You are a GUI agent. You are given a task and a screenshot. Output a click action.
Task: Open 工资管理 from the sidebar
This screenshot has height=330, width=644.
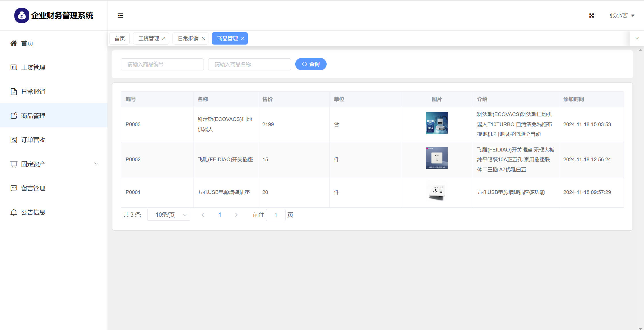pyautogui.click(x=33, y=68)
